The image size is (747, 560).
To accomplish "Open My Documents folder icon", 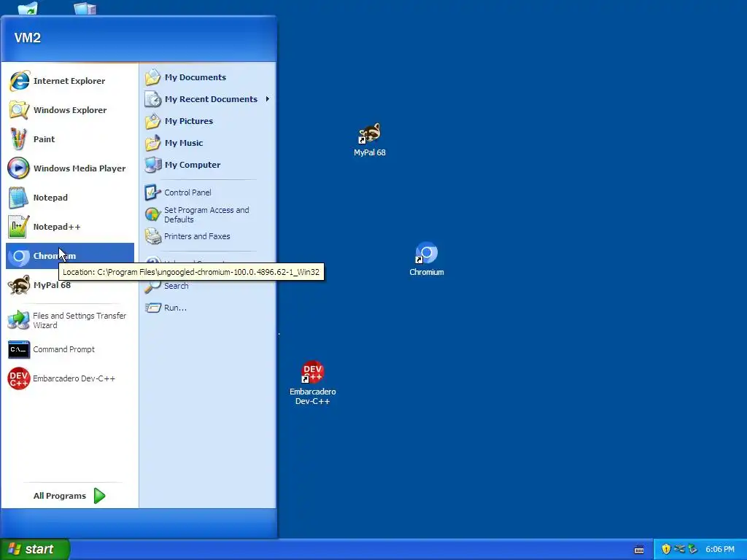I will pyautogui.click(x=153, y=77).
